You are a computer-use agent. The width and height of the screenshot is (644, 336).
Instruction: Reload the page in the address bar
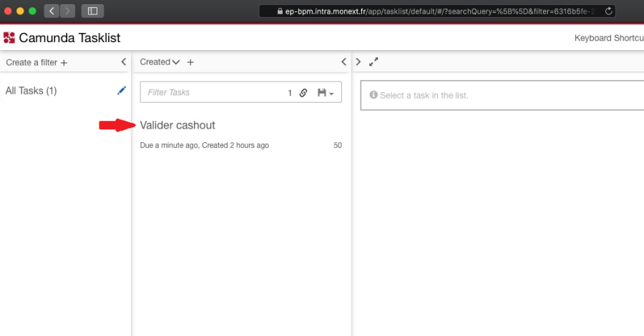608,11
